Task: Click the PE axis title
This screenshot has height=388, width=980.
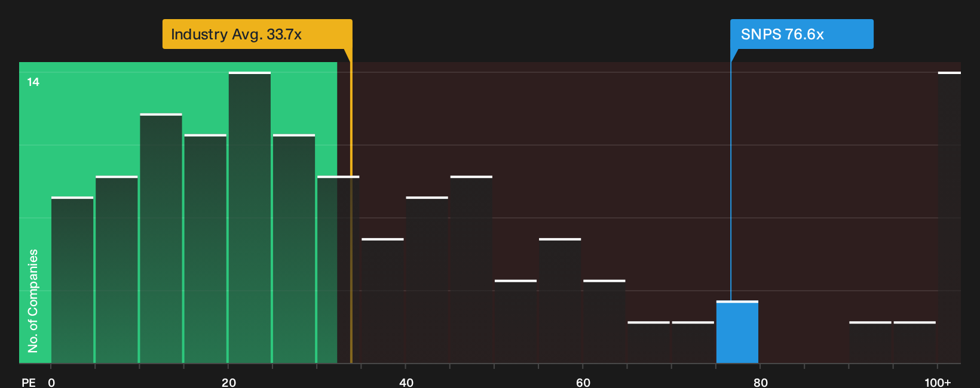Action: [28, 382]
